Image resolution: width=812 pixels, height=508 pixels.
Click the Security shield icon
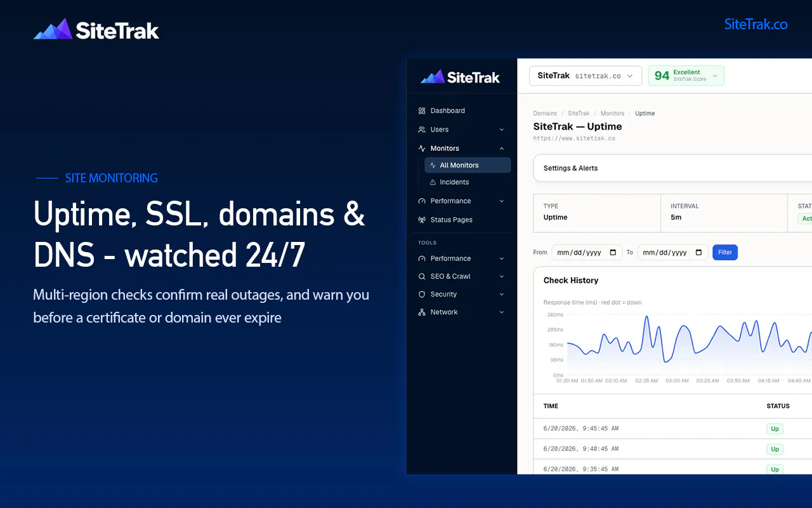click(422, 295)
